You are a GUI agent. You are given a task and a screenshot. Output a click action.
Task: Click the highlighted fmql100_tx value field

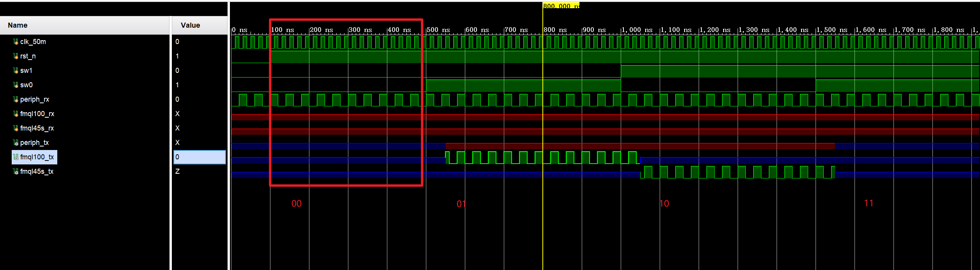pyautogui.click(x=200, y=157)
